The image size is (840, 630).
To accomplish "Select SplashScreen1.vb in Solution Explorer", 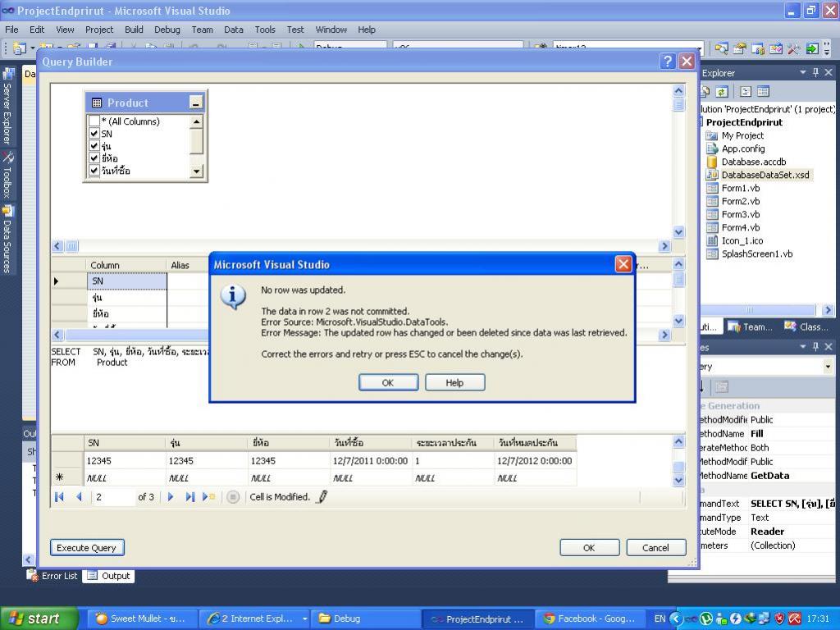I will coord(756,254).
